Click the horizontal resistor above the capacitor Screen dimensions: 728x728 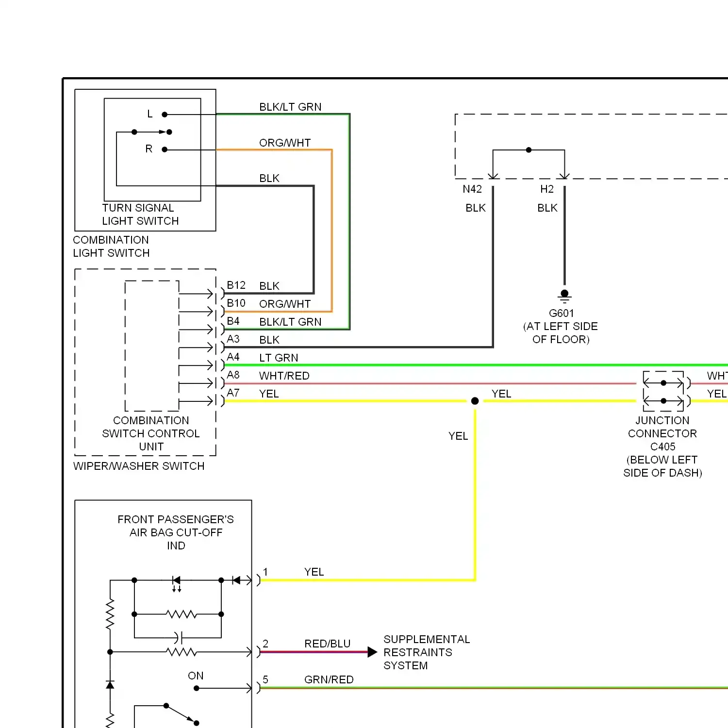(181, 614)
